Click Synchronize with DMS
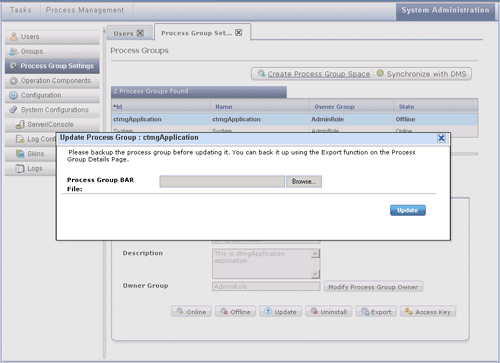500x363 pixels. [422, 74]
